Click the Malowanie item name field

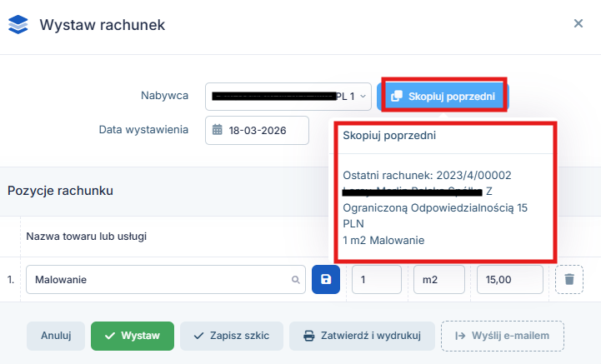pyautogui.click(x=158, y=280)
